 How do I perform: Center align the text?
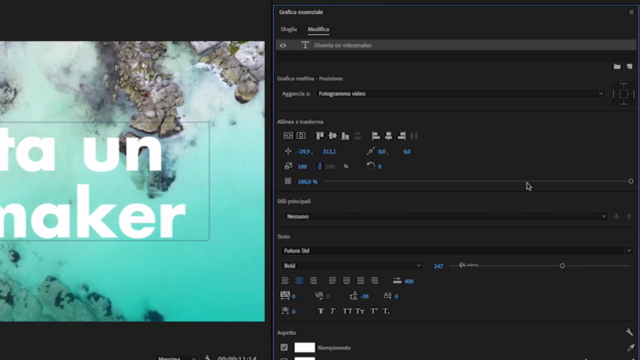tap(299, 280)
